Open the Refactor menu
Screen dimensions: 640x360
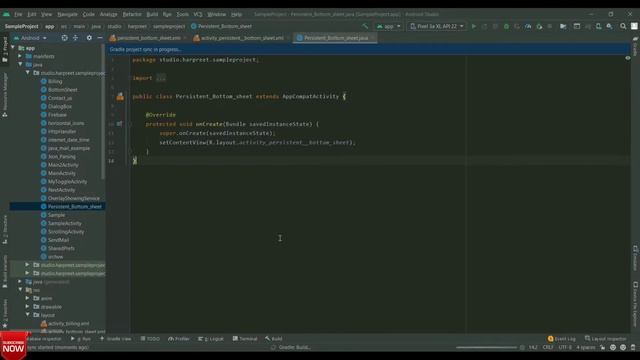tap(132, 14)
